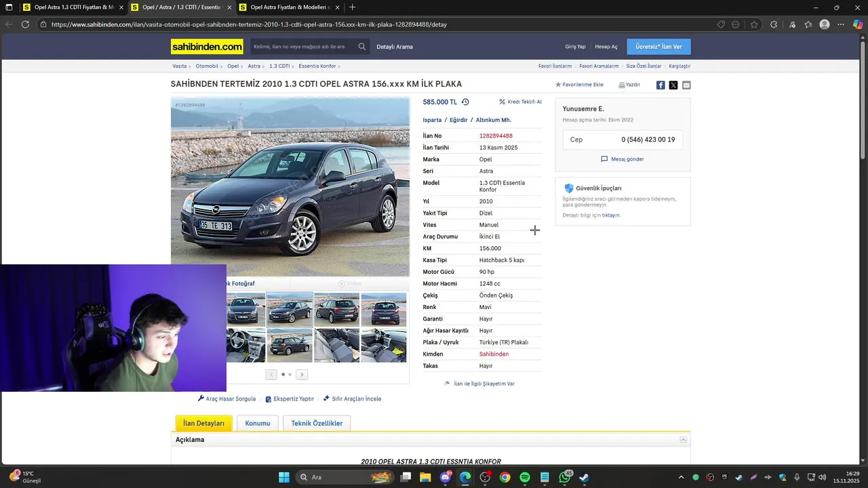
Task: Click the Yazdır print link
Action: [629, 85]
